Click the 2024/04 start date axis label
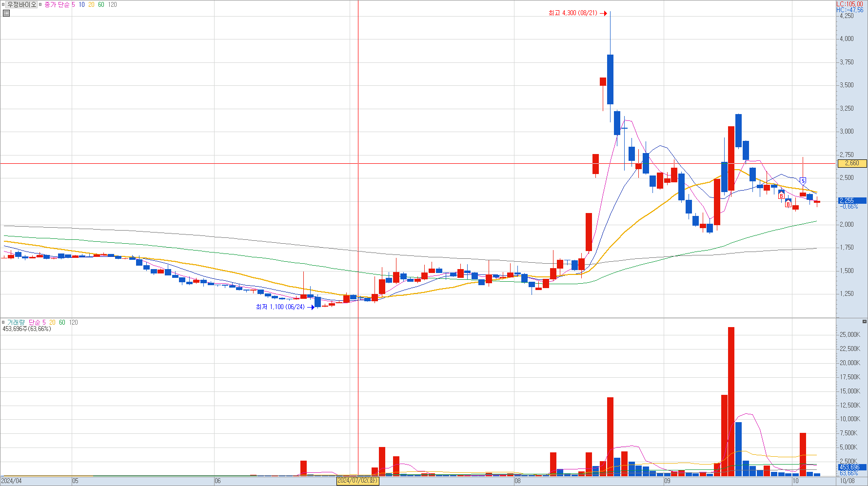The image size is (868, 486). click(12, 481)
